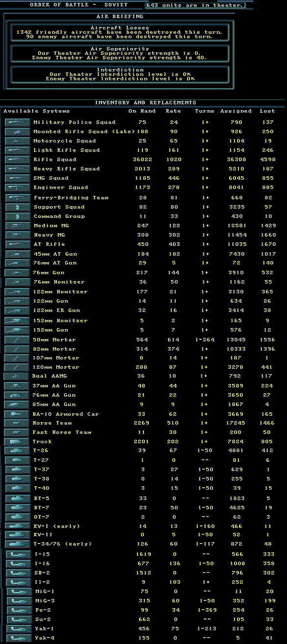287x644 pixels.
Task: Click the MiG-3 aircraft icon
Action: pyautogui.click(x=18, y=601)
